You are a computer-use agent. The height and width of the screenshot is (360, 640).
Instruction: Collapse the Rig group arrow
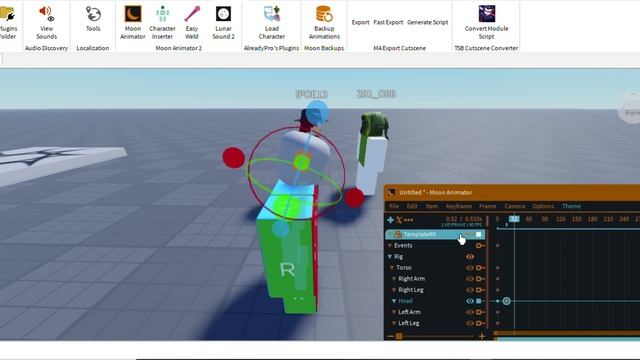coord(390,257)
